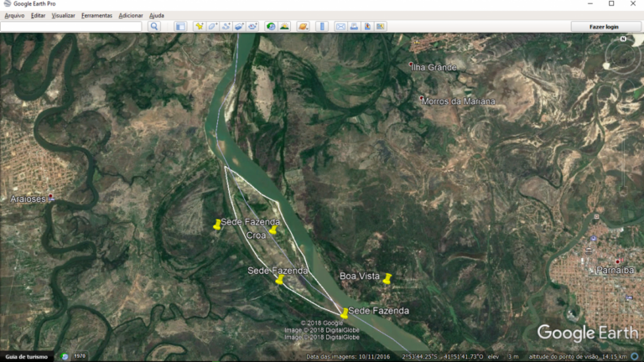Click the look-around compass ring
Viewport: 644px width, 362px height.
623,57
